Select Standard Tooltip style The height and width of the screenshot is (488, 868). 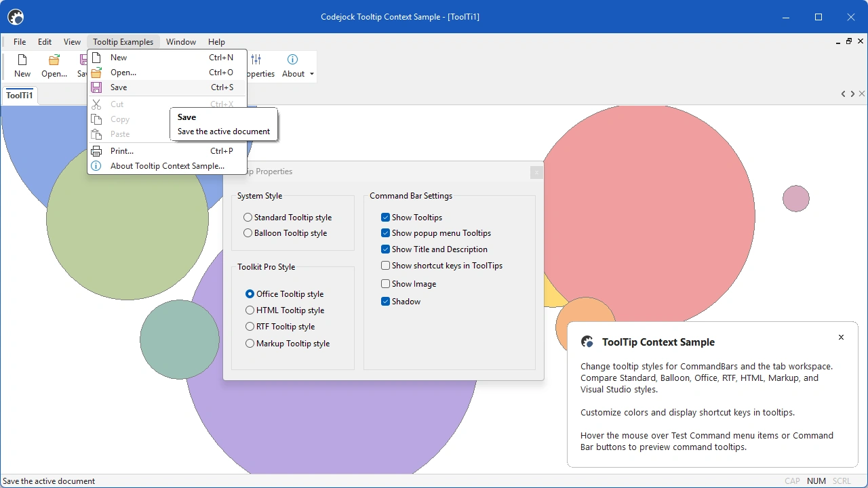pyautogui.click(x=288, y=218)
